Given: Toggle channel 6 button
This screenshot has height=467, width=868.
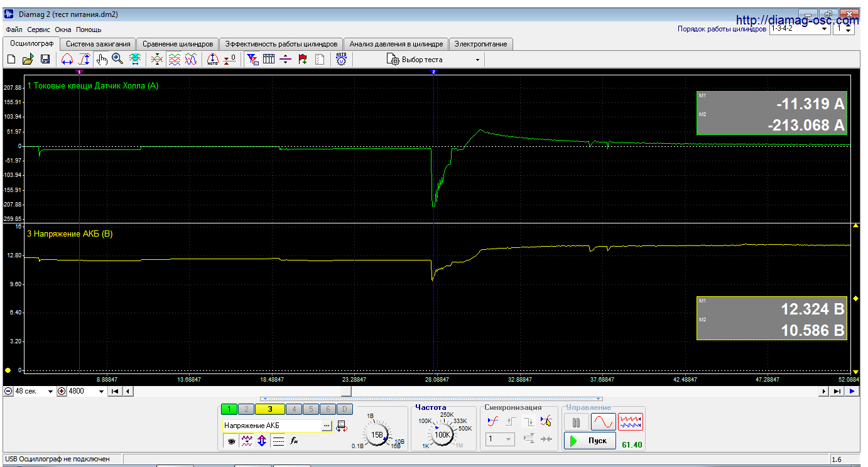Looking at the screenshot, I should (327, 409).
